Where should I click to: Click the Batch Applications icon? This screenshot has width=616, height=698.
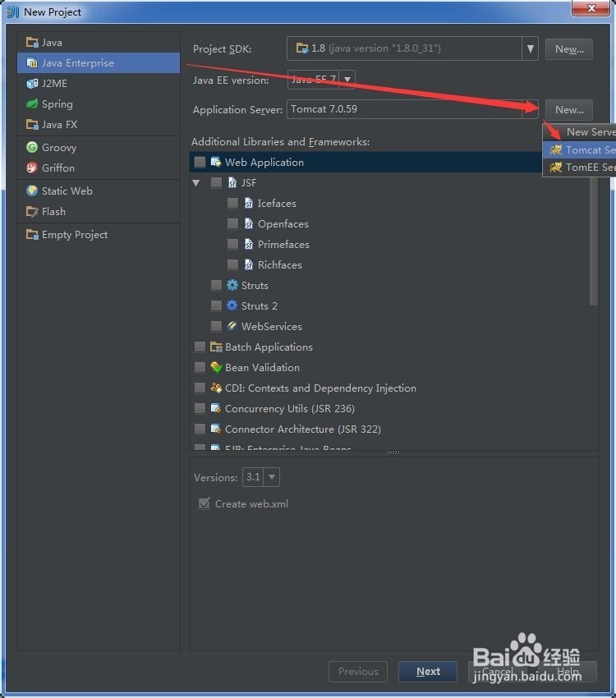pos(216,347)
